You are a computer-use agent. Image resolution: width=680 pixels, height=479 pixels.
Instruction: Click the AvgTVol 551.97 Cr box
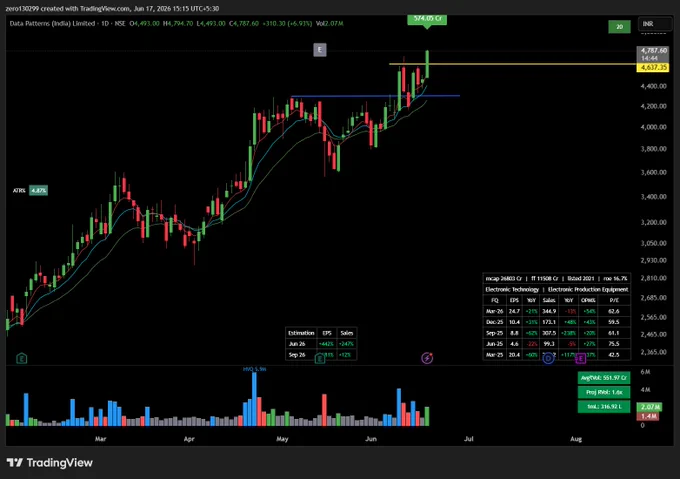[604, 378]
